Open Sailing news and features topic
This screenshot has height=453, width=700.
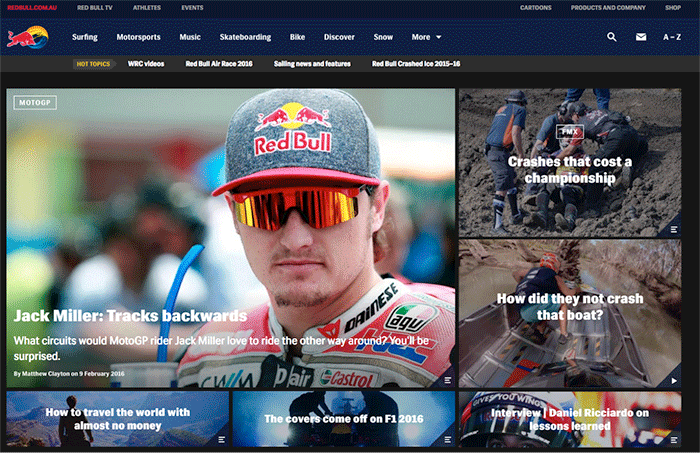pyautogui.click(x=312, y=64)
